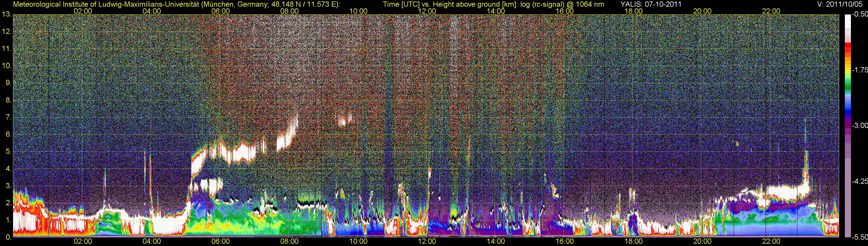Viewport: 868px width, 246px height.
Task: Click the height axis label '2.'
Action: 8,203
